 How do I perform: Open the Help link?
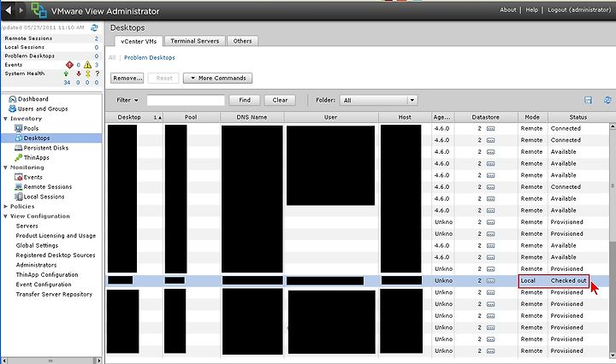click(x=532, y=9)
